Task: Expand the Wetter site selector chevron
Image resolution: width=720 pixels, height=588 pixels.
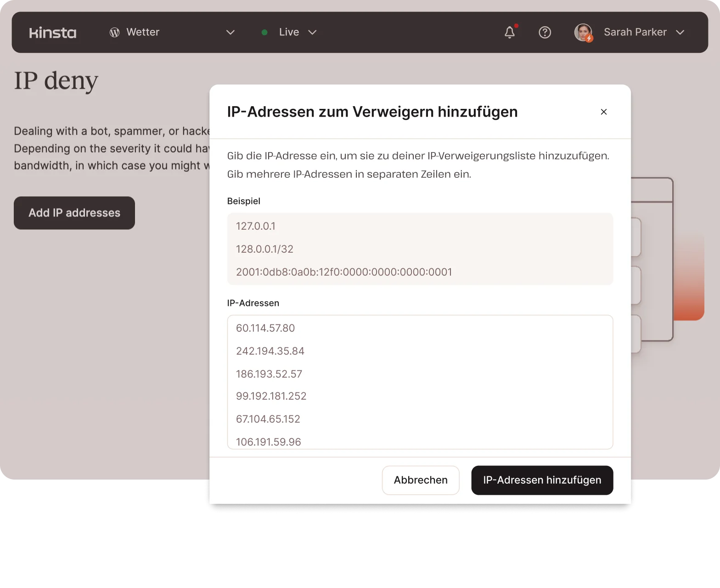Action: click(x=231, y=32)
